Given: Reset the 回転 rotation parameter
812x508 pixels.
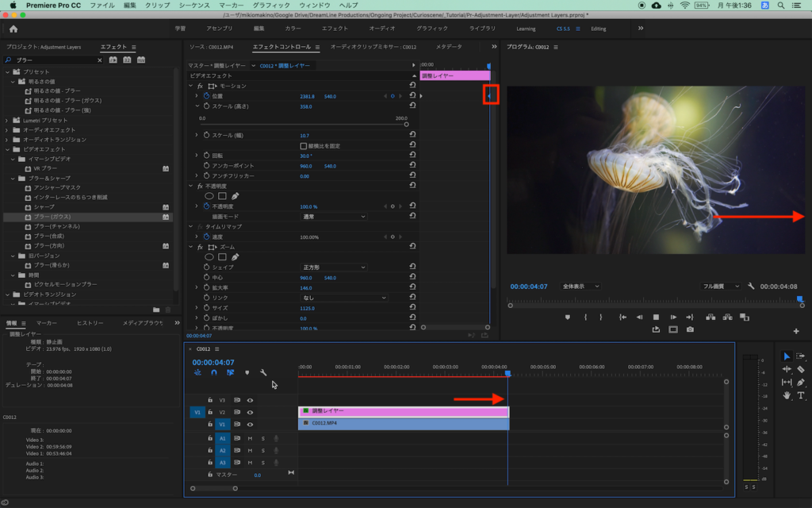Looking at the screenshot, I should pyautogui.click(x=412, y=156).
